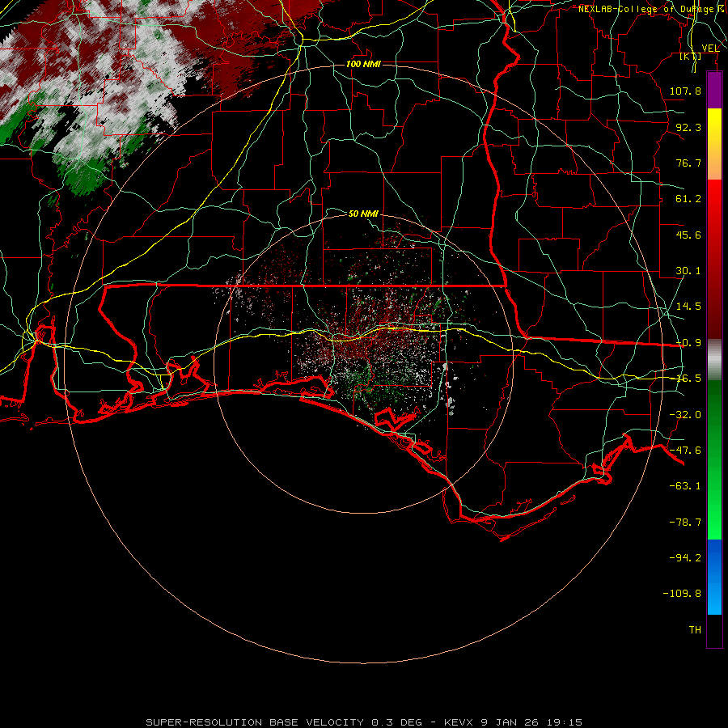Viewport: 728px width, 728px height.
Task: Click the VEL scale title
Action: click(710, 49)
